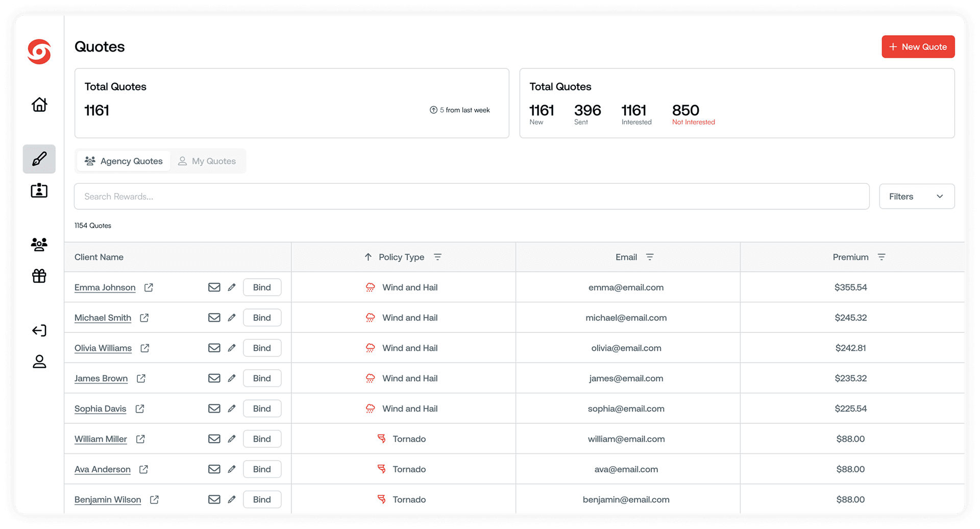Select the Agency Quotes tab
The width and height of the screenshot is (980, 529).
pos(124,161)
